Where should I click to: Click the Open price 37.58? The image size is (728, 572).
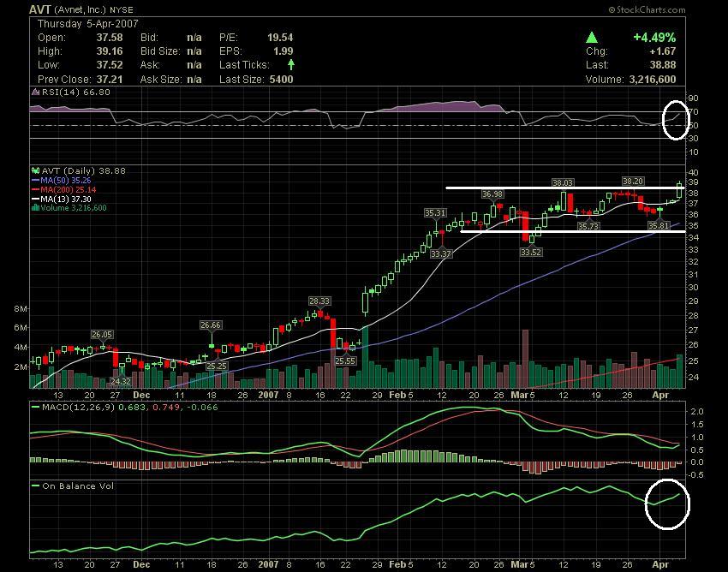click(x=110, y=38)
